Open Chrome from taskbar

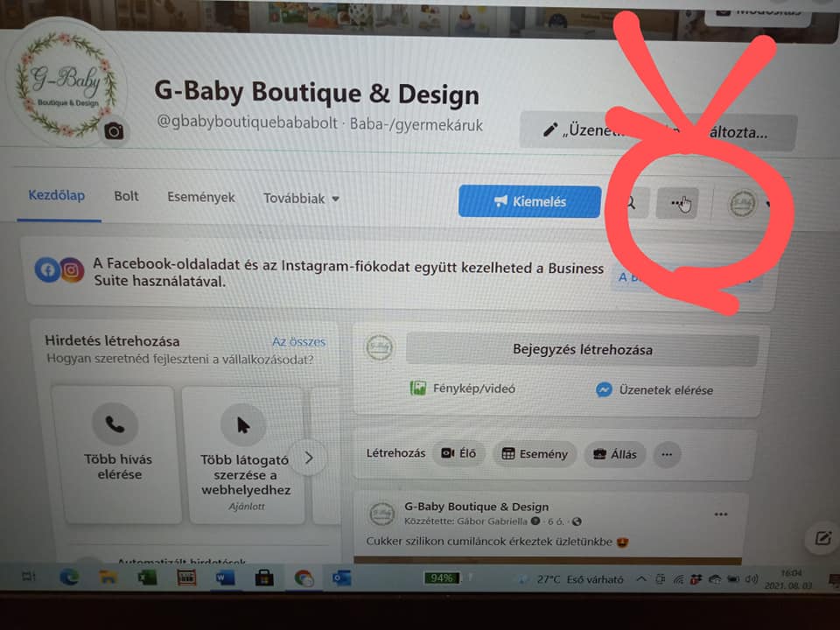pyautogui.click(x=304, y=578)
